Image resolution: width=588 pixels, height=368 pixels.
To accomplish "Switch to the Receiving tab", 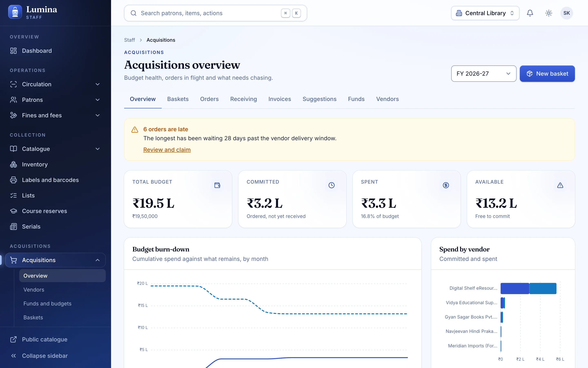I will tap(243, 99).
